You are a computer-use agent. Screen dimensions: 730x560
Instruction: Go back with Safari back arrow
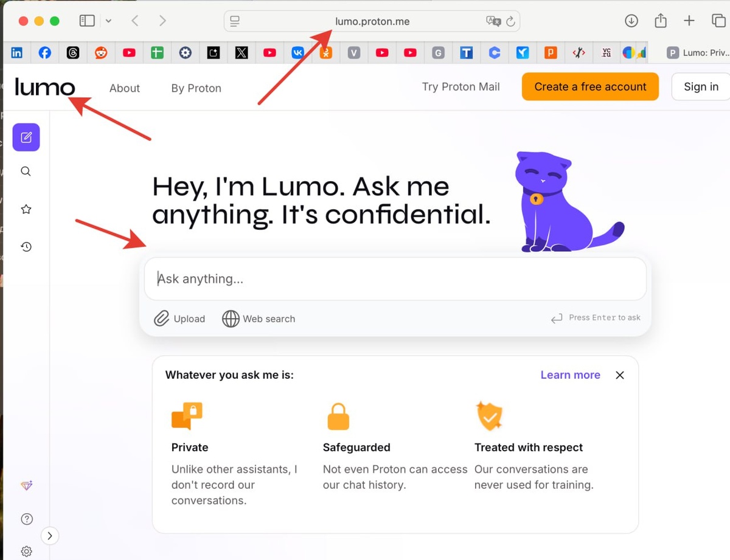coord(135,21)
